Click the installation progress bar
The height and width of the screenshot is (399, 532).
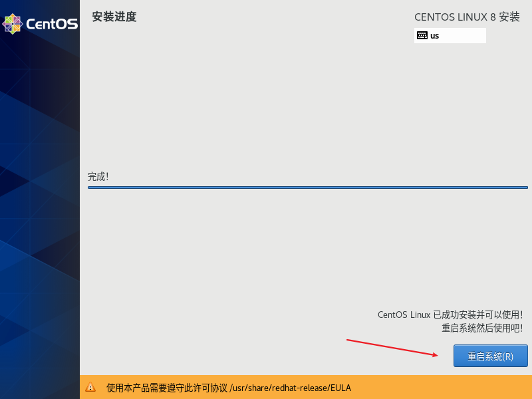click(308, 188)
